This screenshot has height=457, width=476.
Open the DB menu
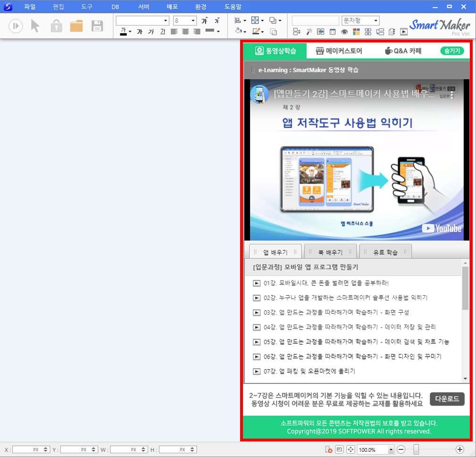pyautogui.click(x=115, y=7)
